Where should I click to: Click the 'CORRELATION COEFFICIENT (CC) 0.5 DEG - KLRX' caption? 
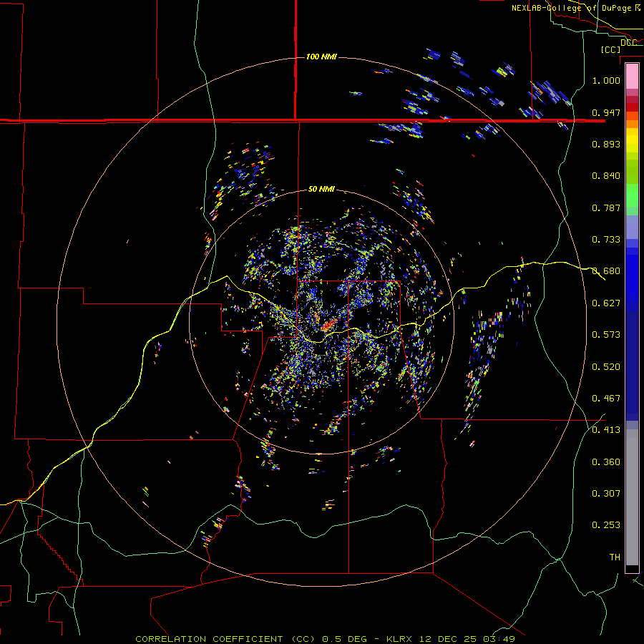pyautogui.click(x=274, y=639)
